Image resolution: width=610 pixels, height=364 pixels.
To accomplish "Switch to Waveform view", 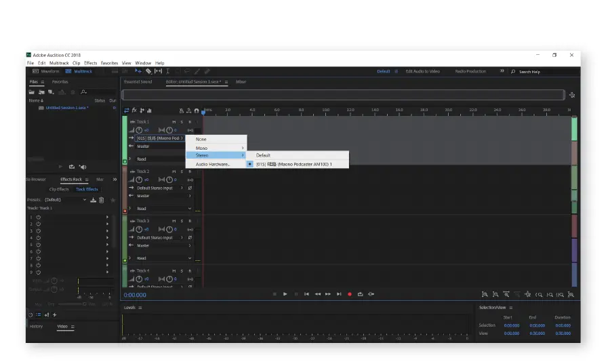I will click(47, 71).
